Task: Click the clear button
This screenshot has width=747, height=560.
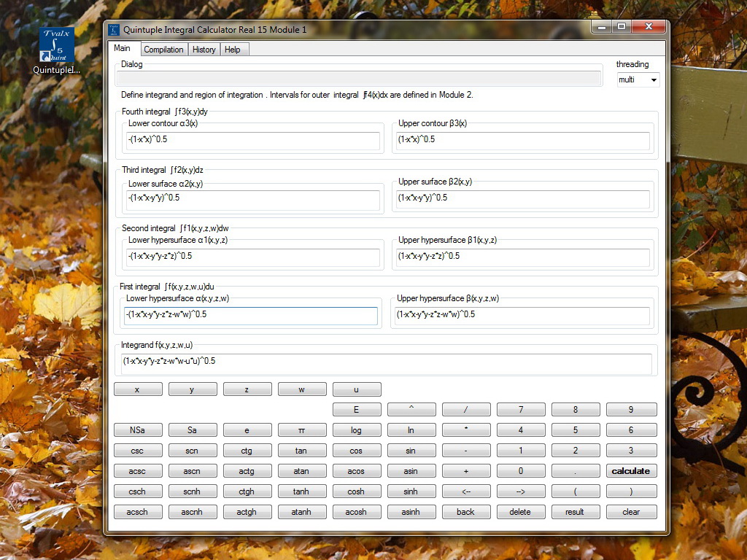Action: pos(631,512)
